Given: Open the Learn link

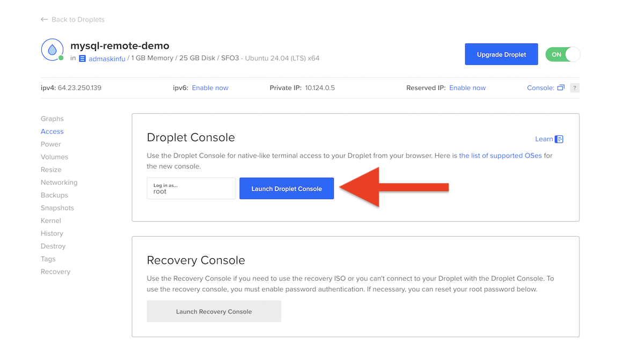Looking at the screenshot, I should point(544,139).
